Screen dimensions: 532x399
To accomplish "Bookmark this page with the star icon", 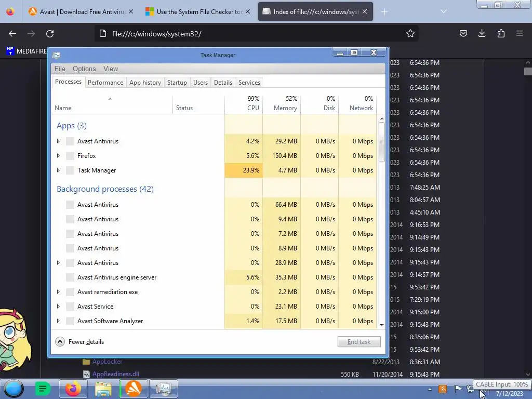I will 410,34.
